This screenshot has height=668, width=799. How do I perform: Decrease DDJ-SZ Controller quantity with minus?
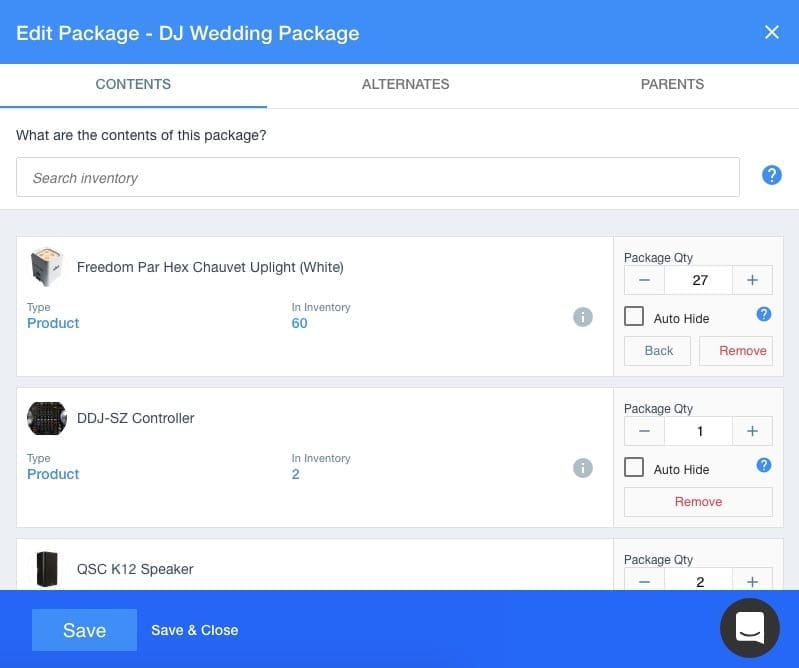pos(644,432)
